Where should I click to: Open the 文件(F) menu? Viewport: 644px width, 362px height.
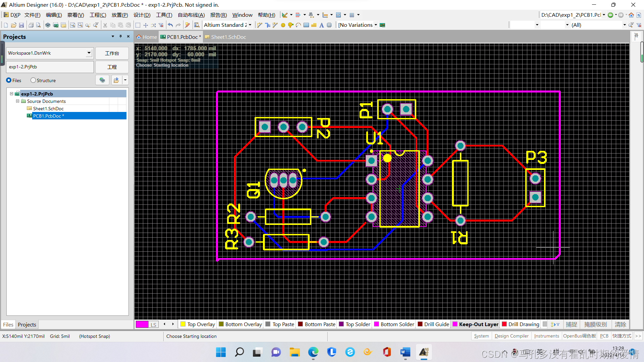[x=33, y=15]
